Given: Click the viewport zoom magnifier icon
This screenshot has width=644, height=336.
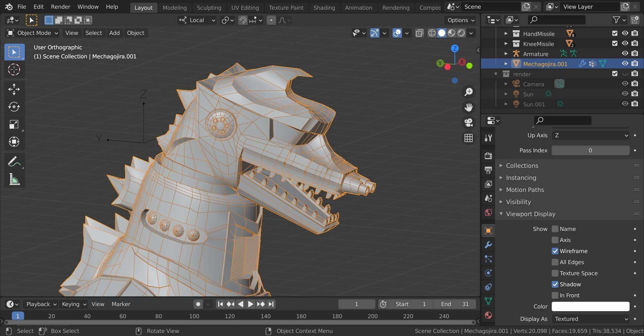Looking at the screenshot, I should pos(469,92).
